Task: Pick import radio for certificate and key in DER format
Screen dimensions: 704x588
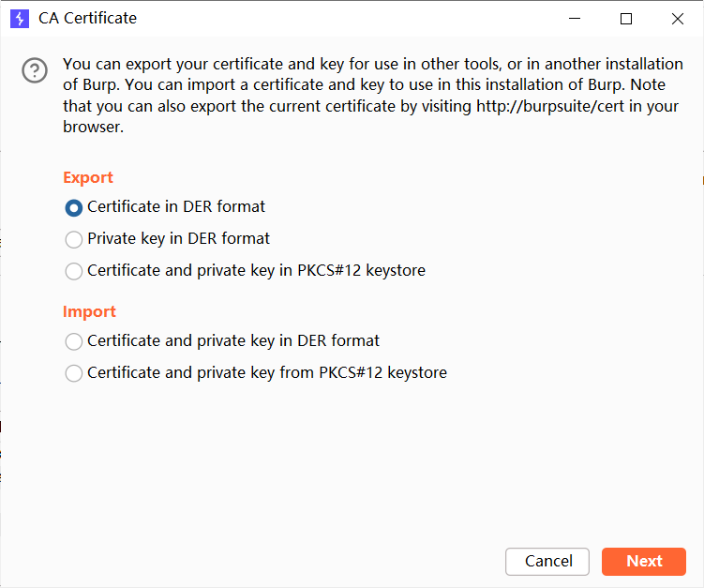Action: click(x=74, y=341)
